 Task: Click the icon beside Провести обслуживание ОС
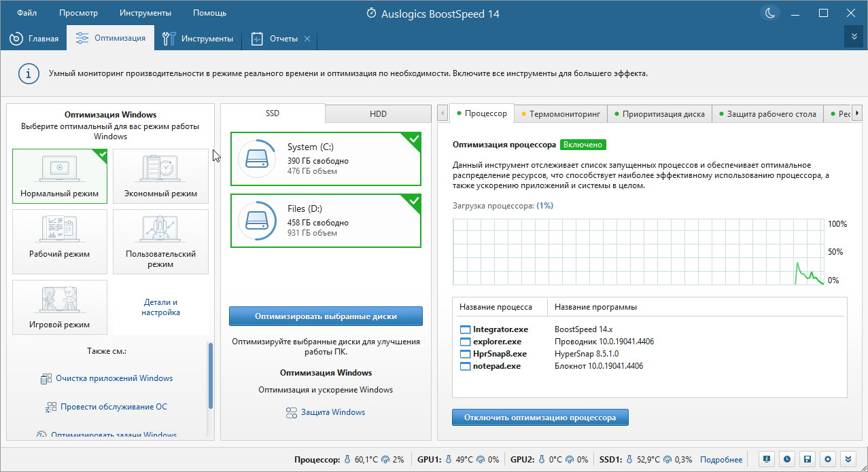tap(51, 407)
